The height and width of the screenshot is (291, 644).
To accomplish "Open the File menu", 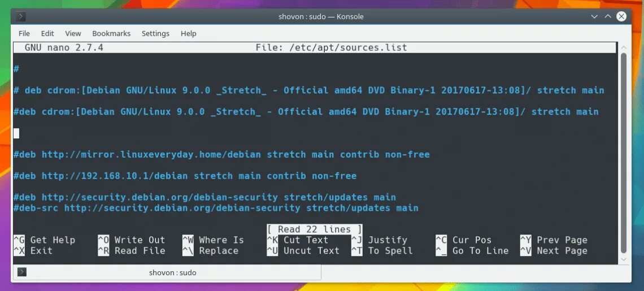I will (x=24, y=34).
